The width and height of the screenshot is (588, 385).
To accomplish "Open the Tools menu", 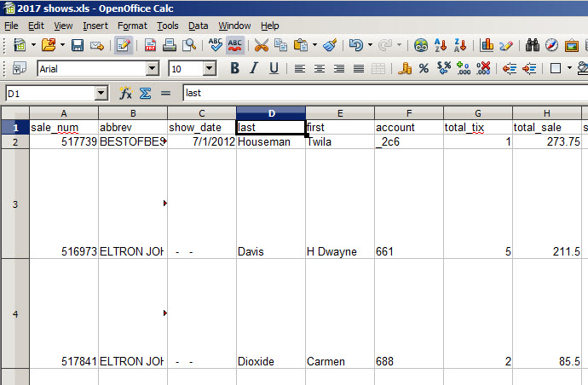I will tap(168, 26).
